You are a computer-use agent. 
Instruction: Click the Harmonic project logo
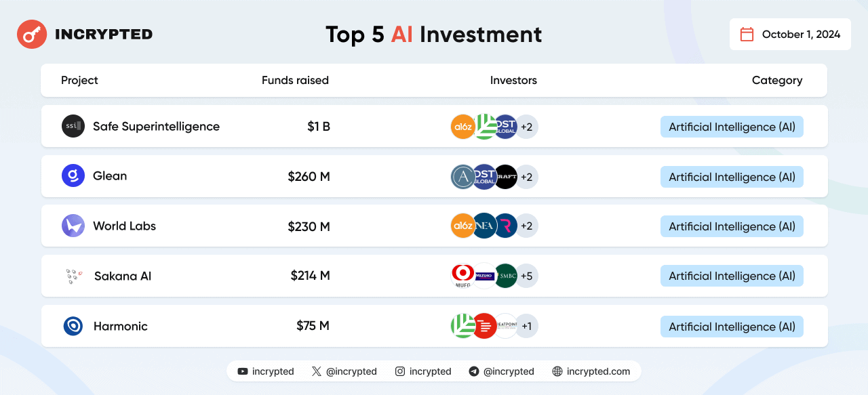[x=73, y=326]
